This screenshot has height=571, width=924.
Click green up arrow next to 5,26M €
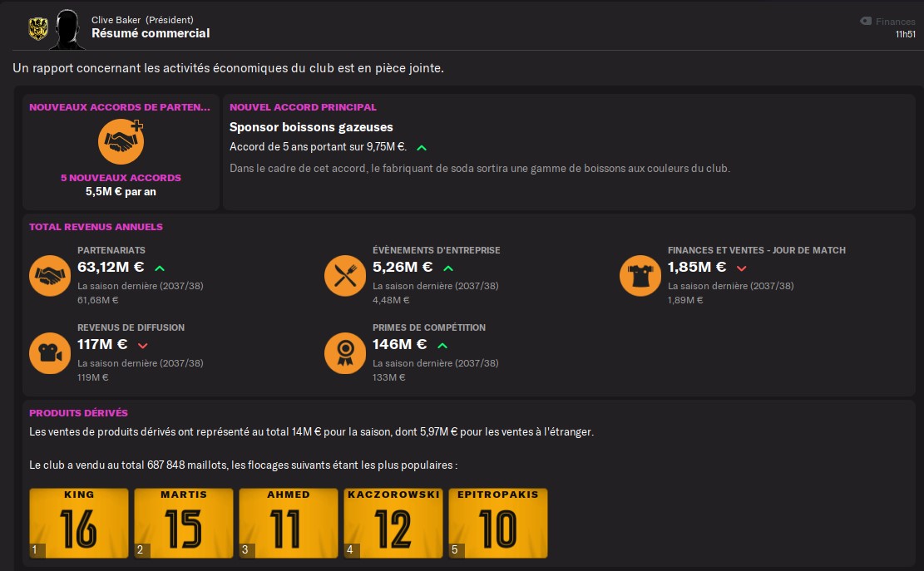click(448, 268)
